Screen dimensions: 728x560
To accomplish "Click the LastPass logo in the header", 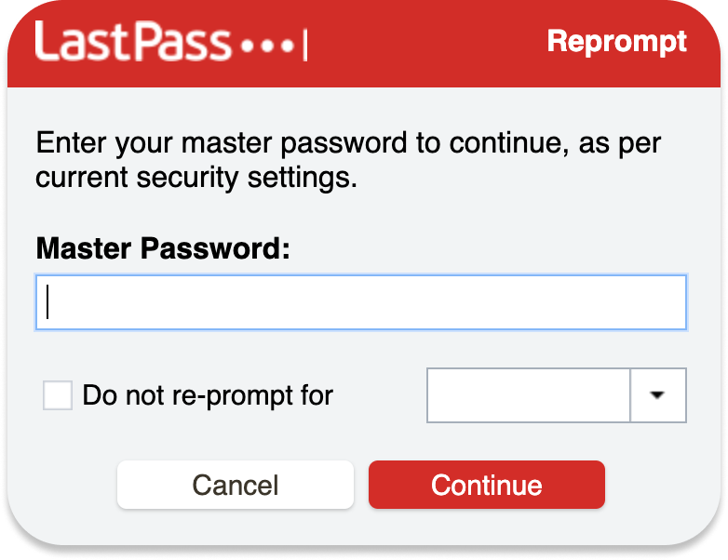I will pos(171,41).
